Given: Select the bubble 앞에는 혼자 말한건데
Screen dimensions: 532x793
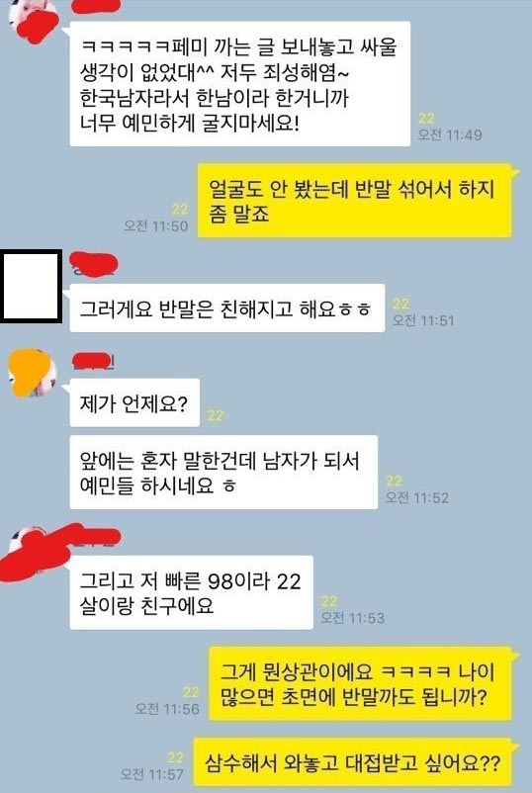Looking at the screenshot, I should pos(223,472).
